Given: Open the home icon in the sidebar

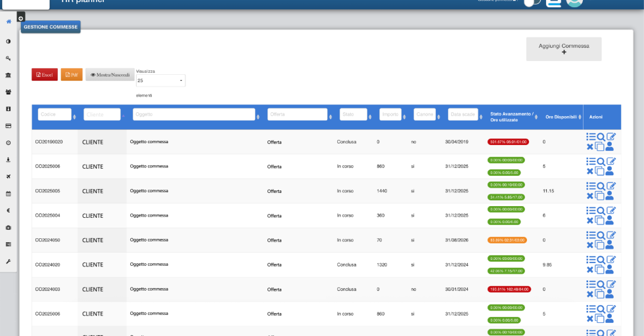Looking at the screenshot, I should 9,22.
